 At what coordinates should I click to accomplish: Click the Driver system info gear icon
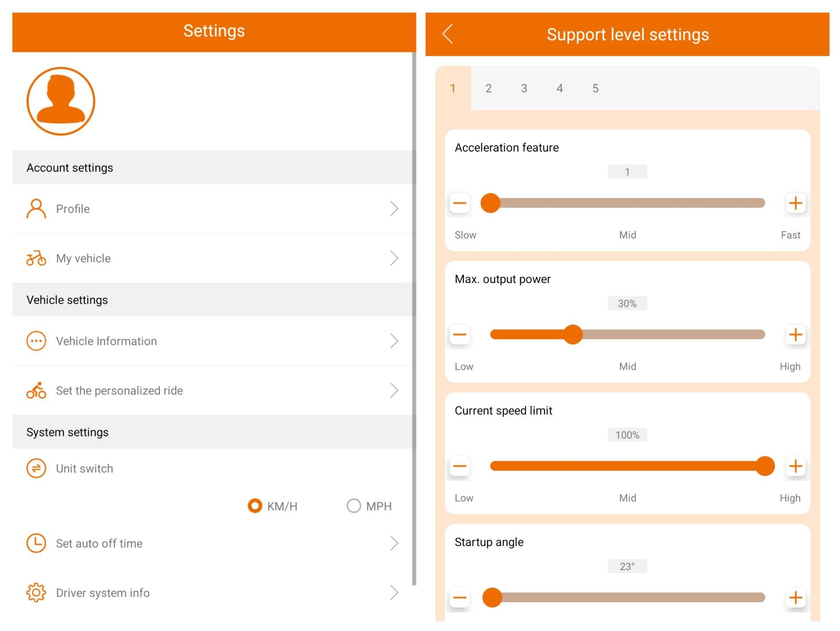click(x=36, y=593)
